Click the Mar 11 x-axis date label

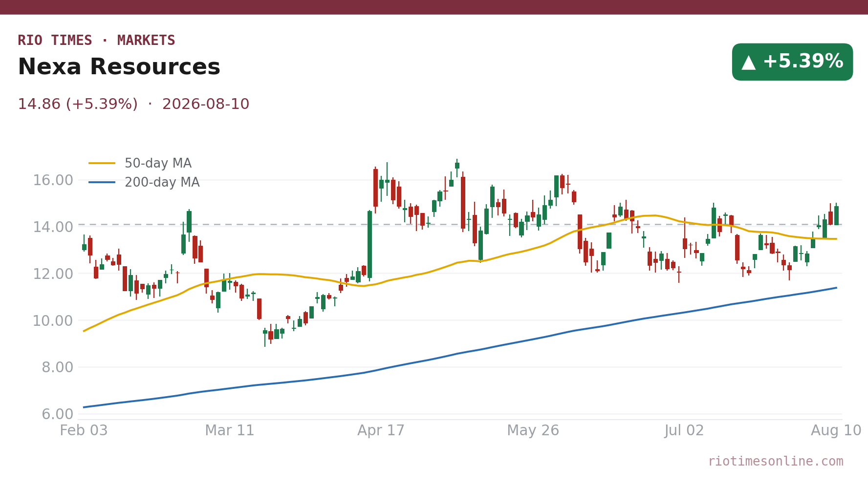click(x=230, y=431)
